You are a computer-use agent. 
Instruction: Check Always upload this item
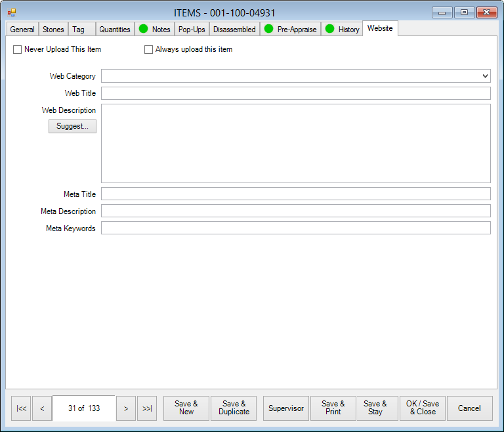click(148, 49)
